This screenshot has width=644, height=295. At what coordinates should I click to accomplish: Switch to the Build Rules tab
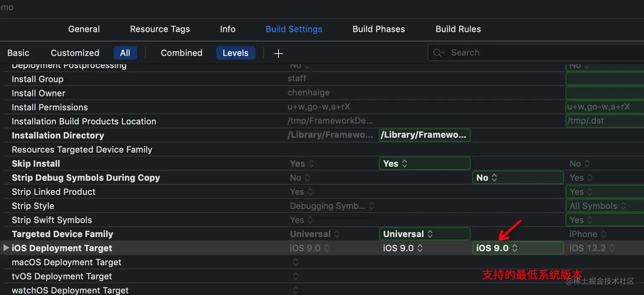coord(458,29)
